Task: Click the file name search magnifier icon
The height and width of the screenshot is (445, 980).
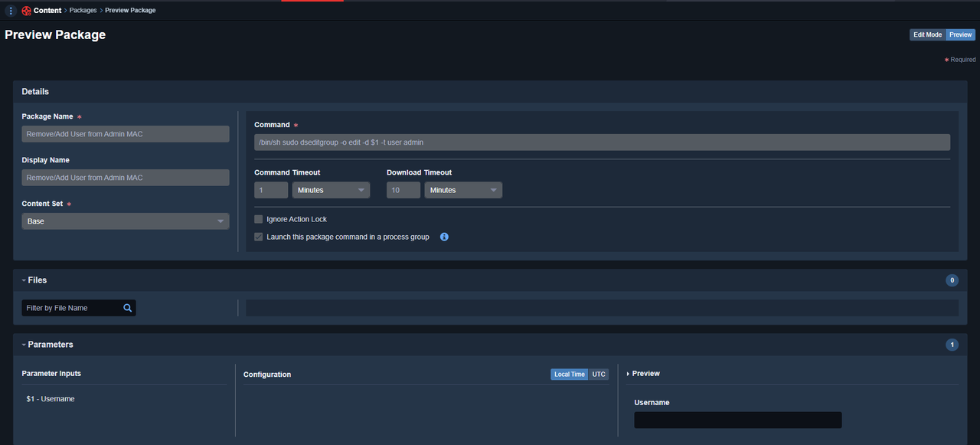Action: [x=128, y=308]
